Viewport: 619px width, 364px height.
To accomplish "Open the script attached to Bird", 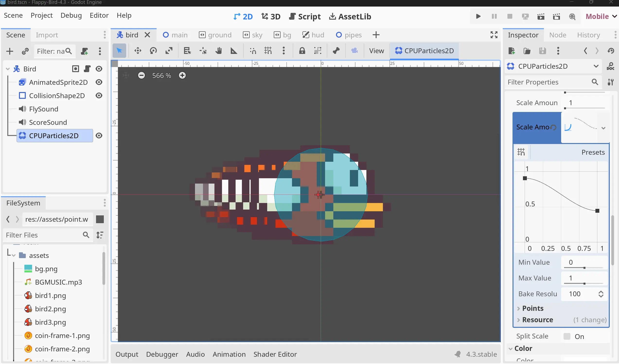I will [x=87, y=69].
